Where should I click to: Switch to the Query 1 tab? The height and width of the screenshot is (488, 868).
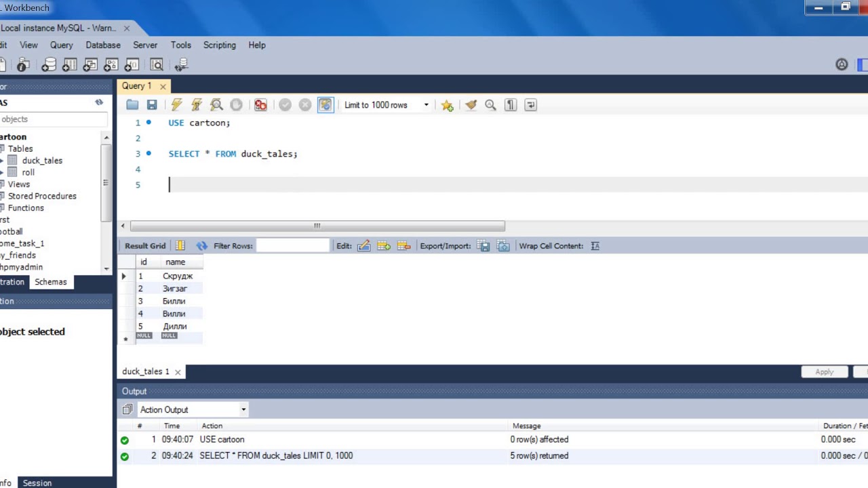coord(137,86)
